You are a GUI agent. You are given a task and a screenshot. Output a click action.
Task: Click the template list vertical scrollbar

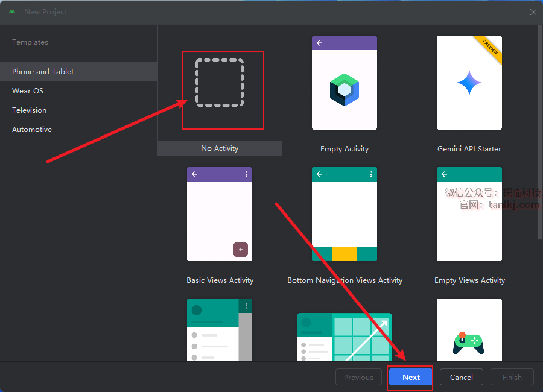click(x=539, y=133)
